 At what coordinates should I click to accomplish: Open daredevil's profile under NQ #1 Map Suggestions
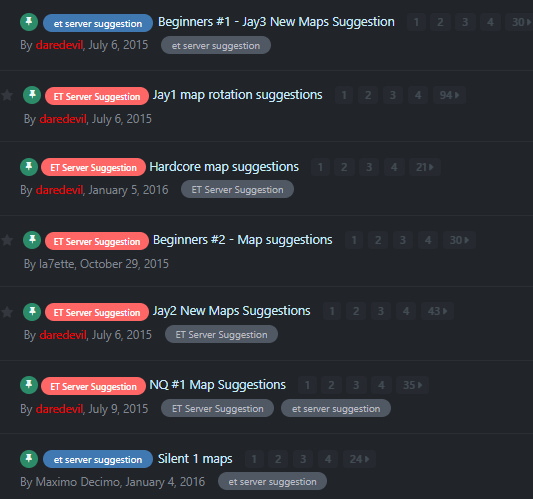click(59, 409)
